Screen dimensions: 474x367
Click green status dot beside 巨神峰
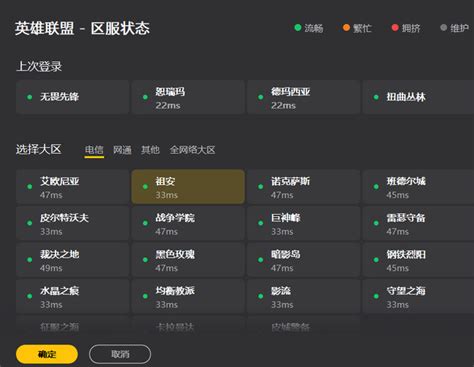(261, 223)
